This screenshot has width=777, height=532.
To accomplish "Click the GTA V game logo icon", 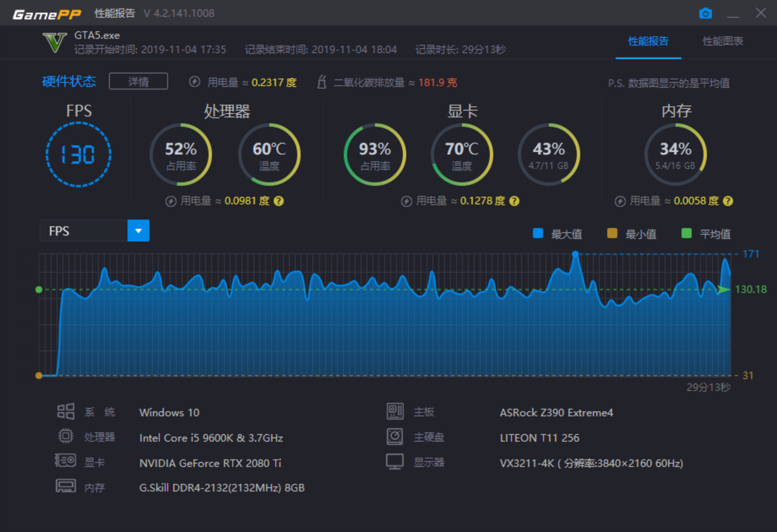I will [55, 42].
